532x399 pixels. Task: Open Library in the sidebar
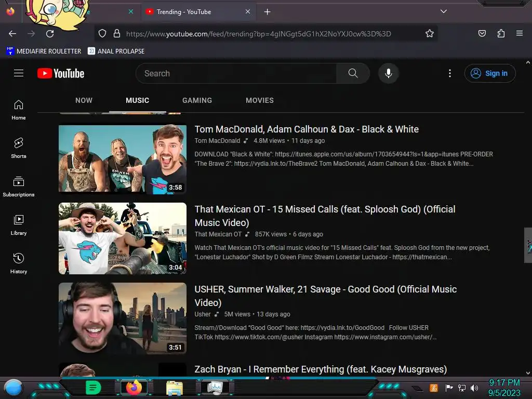pyautogui.click(x=19, y=225)
